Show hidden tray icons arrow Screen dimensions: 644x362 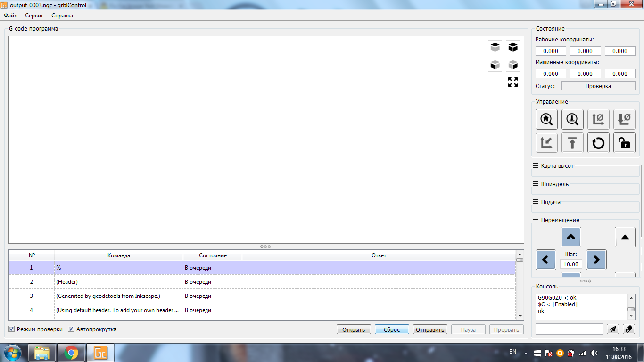click(x=526, y=353)
